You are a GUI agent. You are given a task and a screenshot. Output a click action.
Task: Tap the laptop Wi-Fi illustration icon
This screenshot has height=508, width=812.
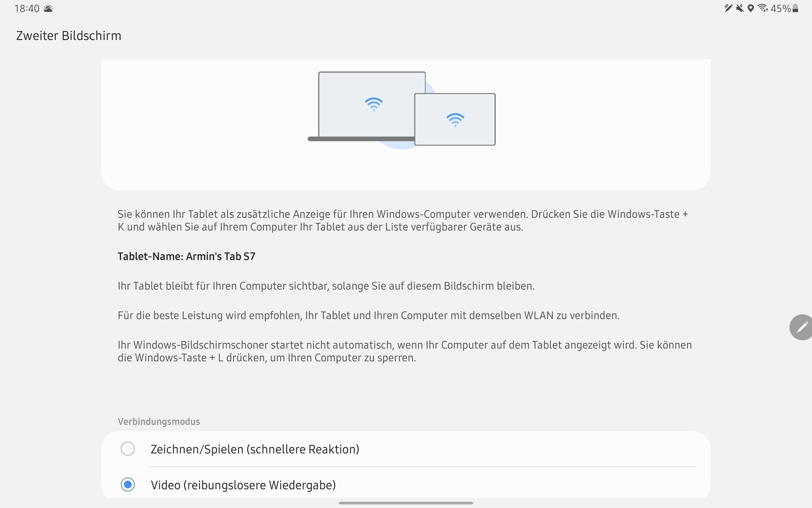click(374, 104)
